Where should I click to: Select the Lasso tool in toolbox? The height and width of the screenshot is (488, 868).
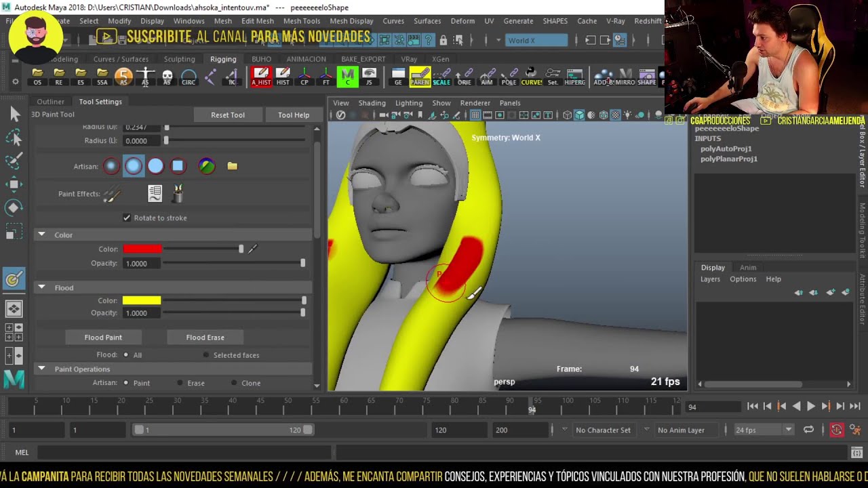pyautogui.click(x=14, y=138)
